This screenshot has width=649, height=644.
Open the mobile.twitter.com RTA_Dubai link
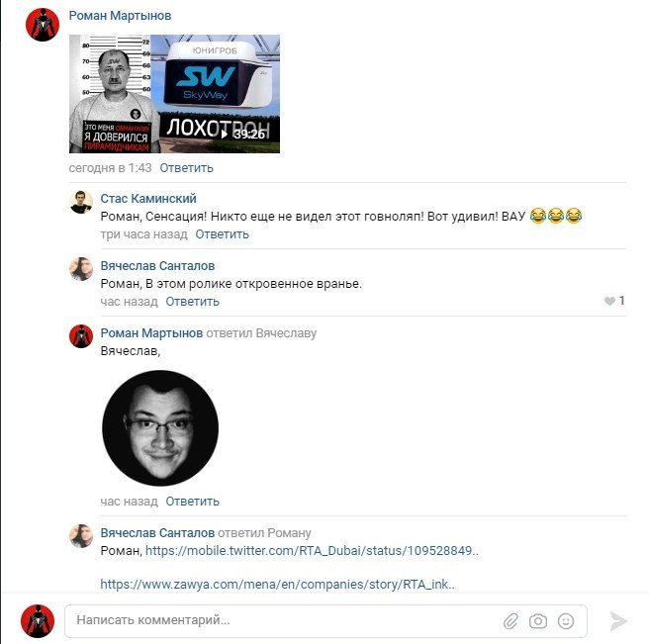[x=312, y=551]
